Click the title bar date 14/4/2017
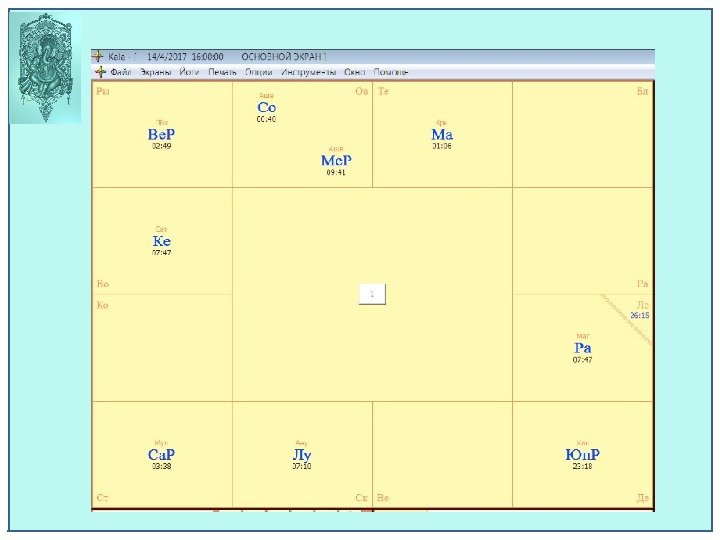Viewport: 720px width, 540px height. click(x=167, y=57)
